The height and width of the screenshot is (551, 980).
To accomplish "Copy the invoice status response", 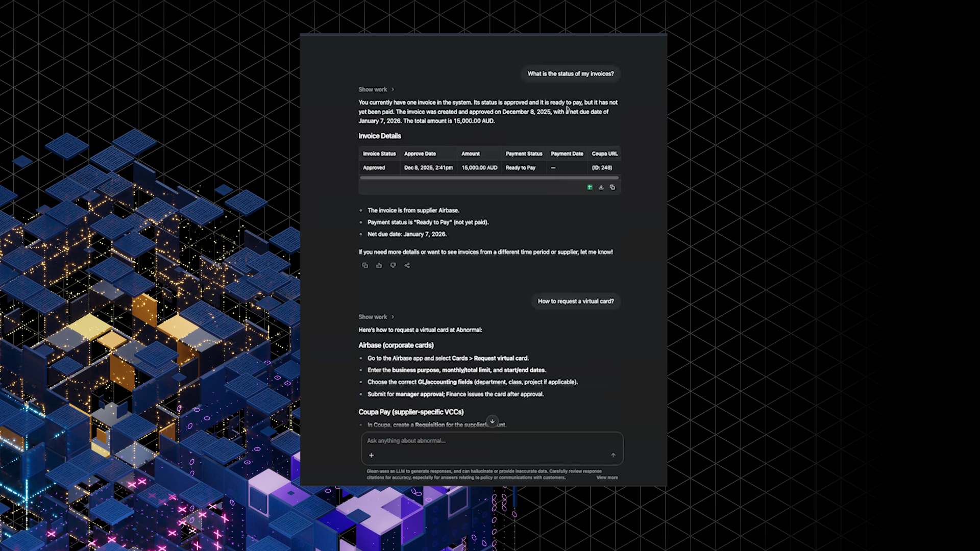I will (x=365, y=265).
